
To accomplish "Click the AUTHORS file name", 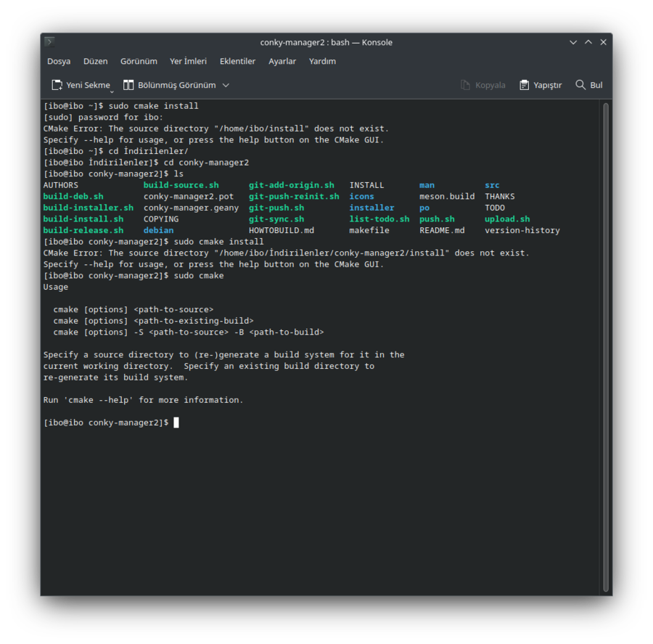I will coord(61,185).
